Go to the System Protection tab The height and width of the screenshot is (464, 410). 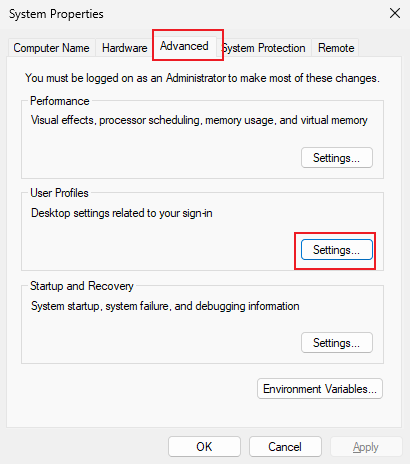(x=266, y=48)
